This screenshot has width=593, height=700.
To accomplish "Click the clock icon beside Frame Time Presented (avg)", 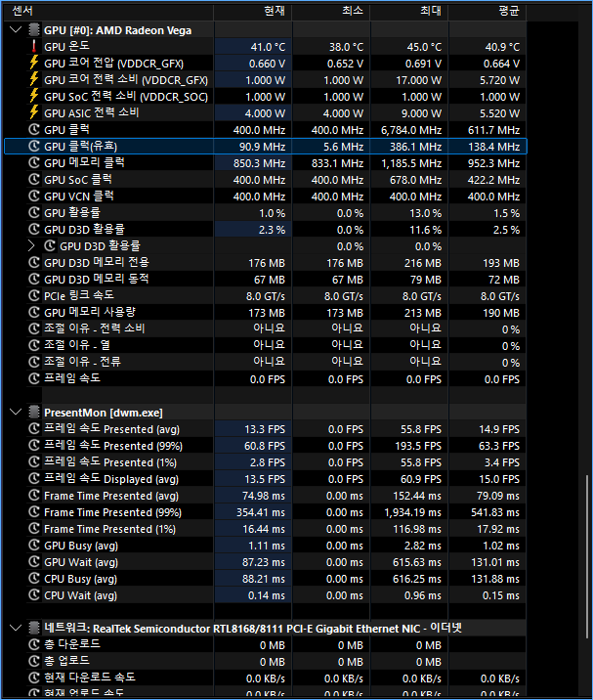I will coord(34,496).
